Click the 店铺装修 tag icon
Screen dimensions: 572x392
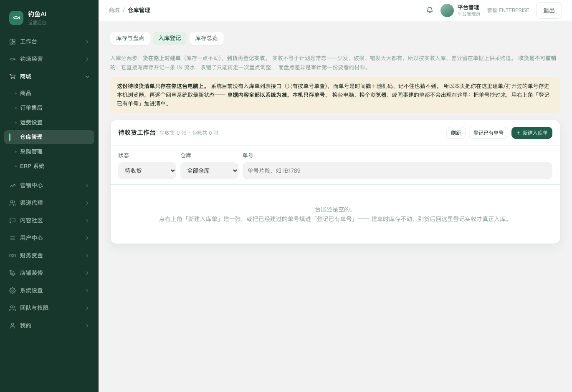[13, 273]
